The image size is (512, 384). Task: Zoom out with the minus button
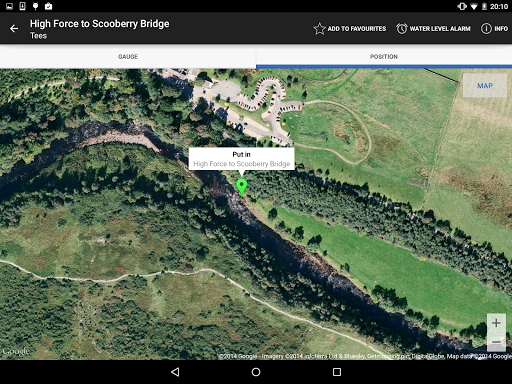(x=496, y=342)
